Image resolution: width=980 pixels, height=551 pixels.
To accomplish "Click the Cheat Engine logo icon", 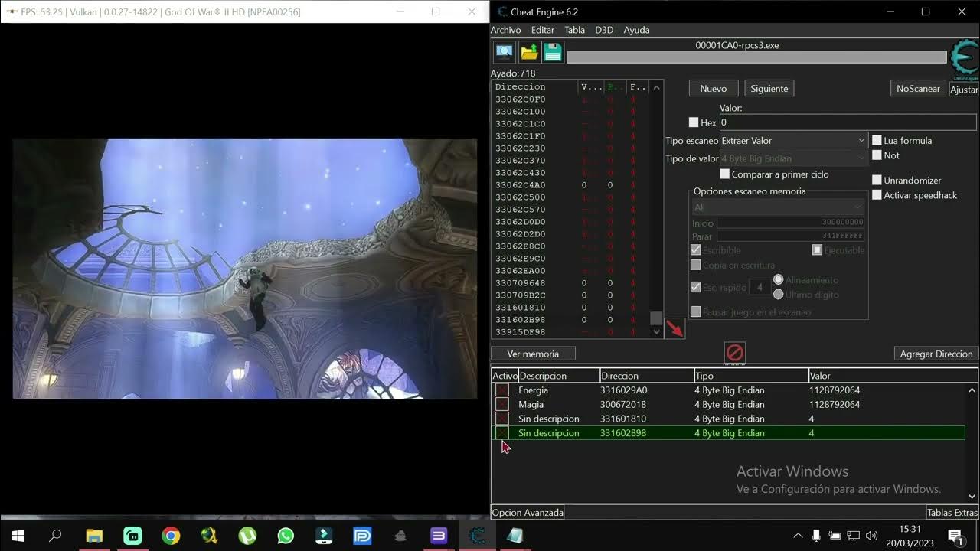I will pos(964,60).
